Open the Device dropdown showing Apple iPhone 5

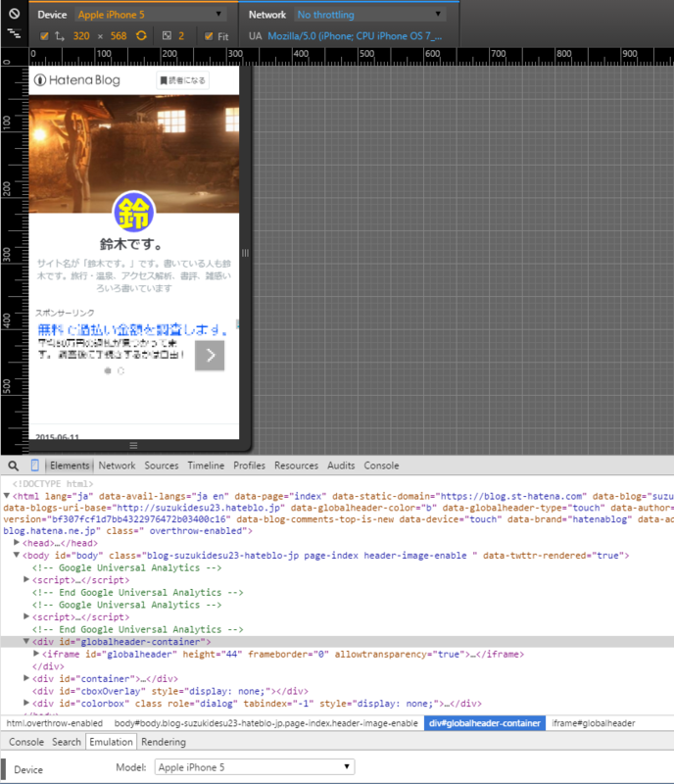tap(150, 15)
